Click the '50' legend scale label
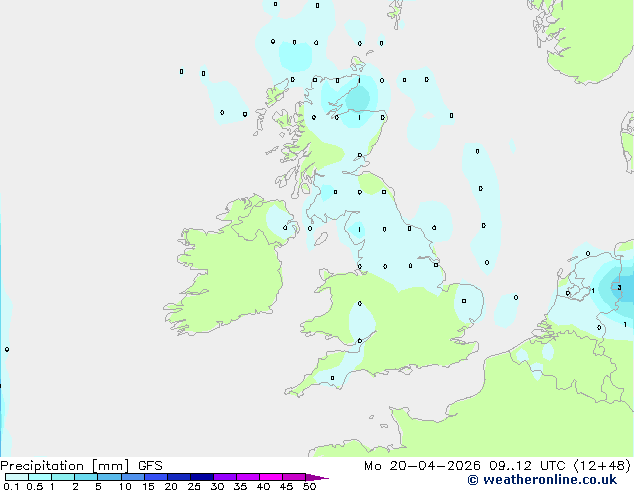This screenshot has height=490, width=634. (x=309, y=486)
